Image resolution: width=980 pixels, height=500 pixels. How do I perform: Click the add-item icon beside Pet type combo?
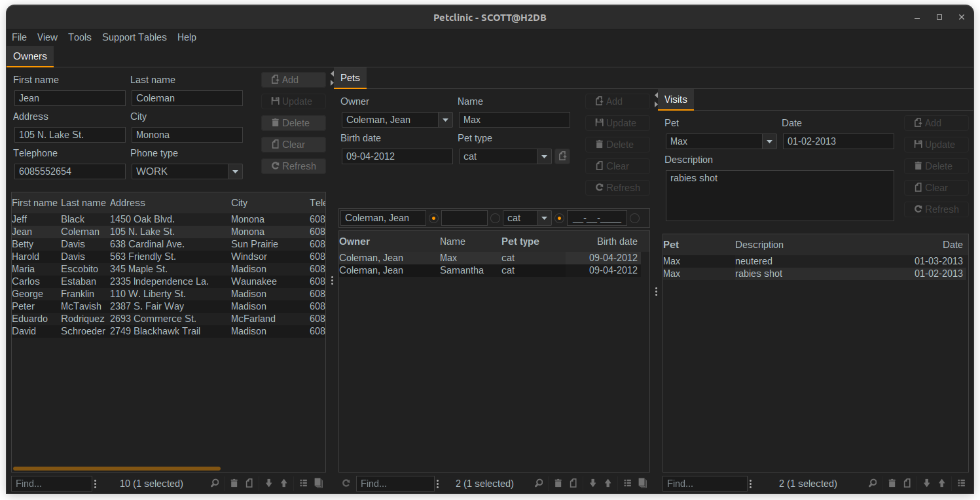coord(562,156)
